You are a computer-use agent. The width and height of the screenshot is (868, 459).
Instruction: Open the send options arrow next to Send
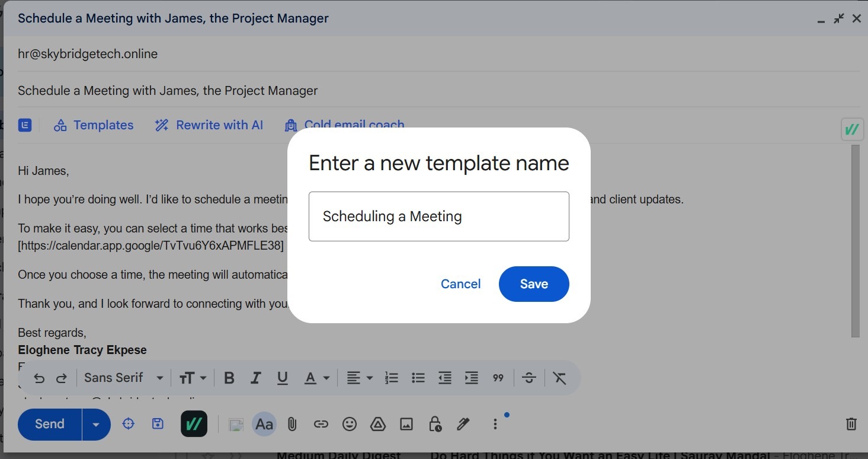coord(96,424)
